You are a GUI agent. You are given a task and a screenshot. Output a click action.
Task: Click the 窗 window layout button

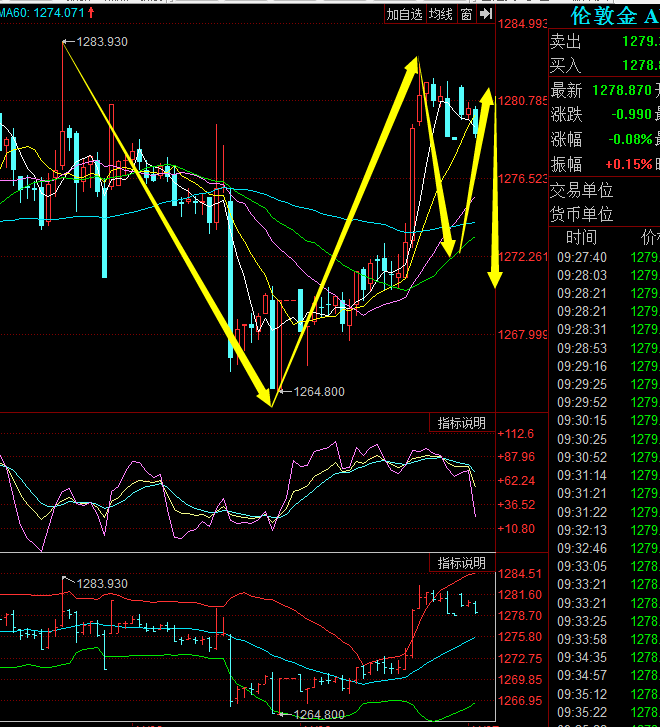click(467, 14)
